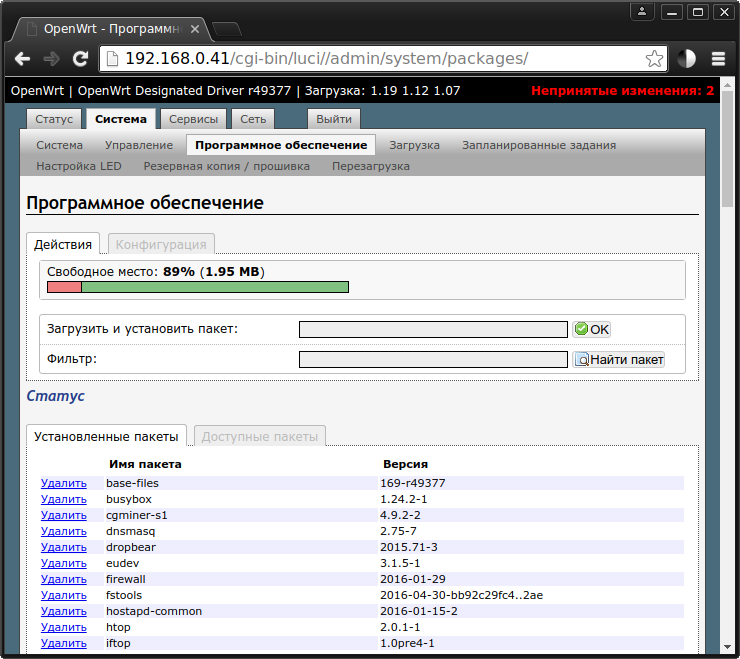Bookmark page using the star icon
The height and width of the screenshot is (659, 740).
[x=654, y=58]
